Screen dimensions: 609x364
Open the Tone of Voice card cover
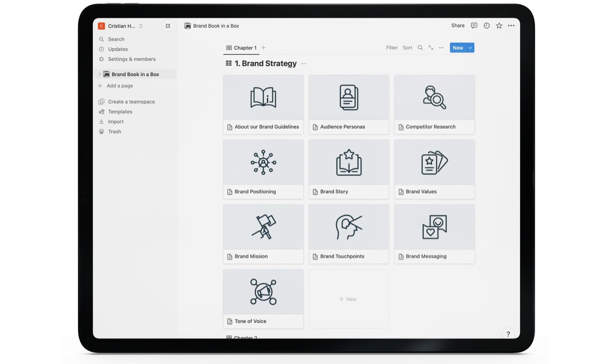point(263,292)
